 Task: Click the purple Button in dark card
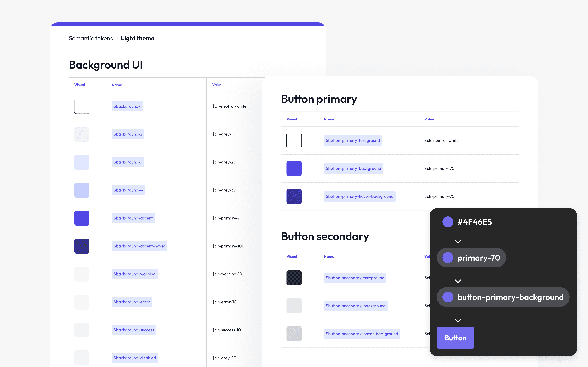pyautogui.click(x=455, y=338)
